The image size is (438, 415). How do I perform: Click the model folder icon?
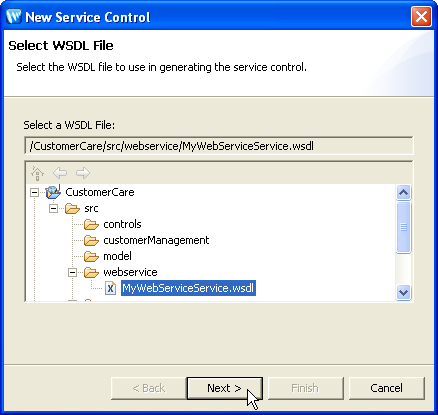[91, 257]
